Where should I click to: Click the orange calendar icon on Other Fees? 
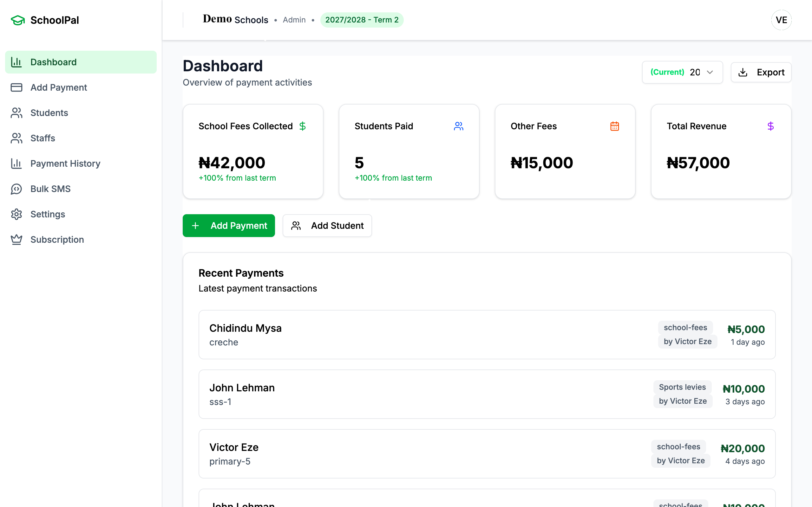click(614, 126)
